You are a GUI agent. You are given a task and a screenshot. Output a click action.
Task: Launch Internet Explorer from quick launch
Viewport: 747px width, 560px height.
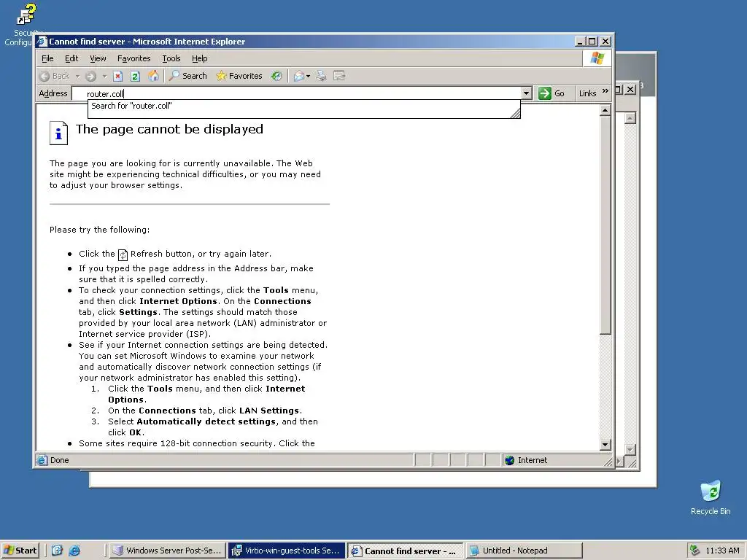(74, 551)
